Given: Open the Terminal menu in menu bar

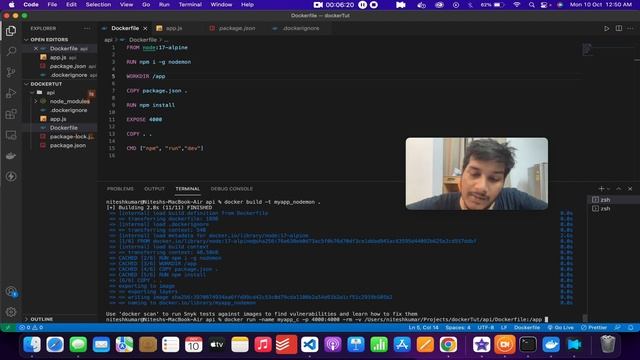Looking at the screenshot, I should (x=190, y=4).
